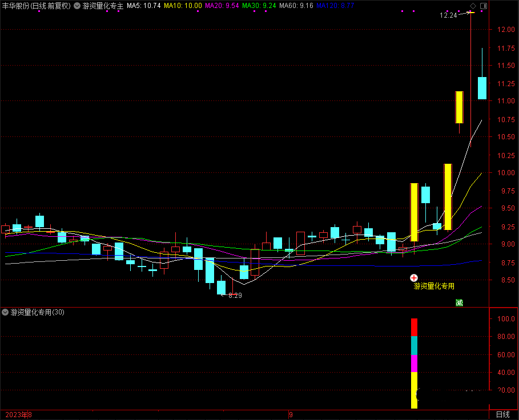Click the 2023年8 date axis label
Viewport: 519px width, 420px height.
[x=17, y=415]
